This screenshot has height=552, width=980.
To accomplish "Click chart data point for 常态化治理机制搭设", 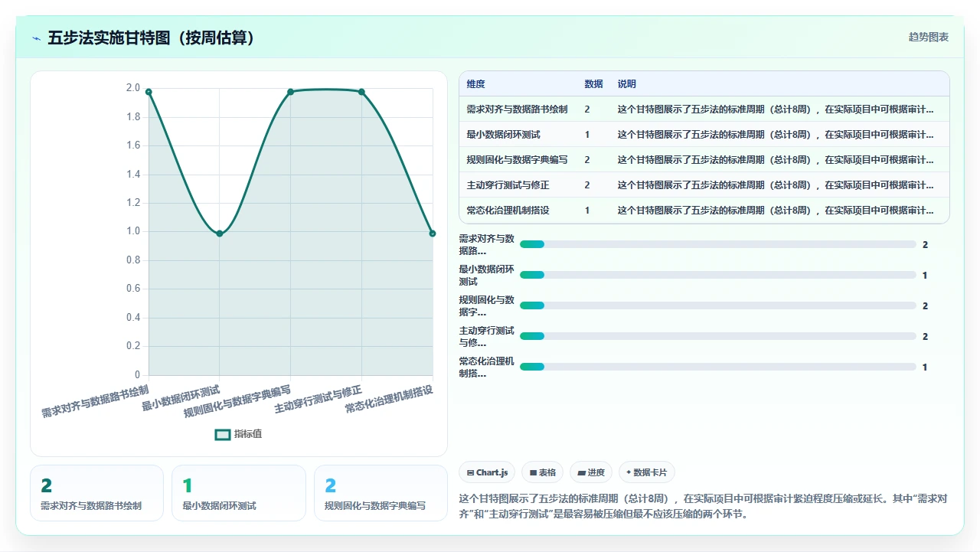I will pyautogui.click(x=433, y=234).
